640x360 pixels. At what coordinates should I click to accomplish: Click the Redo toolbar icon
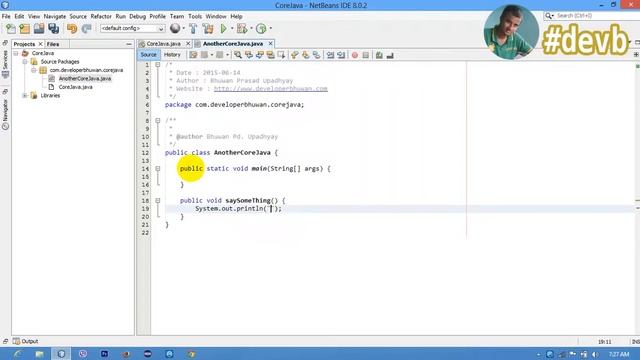(86, 29)
